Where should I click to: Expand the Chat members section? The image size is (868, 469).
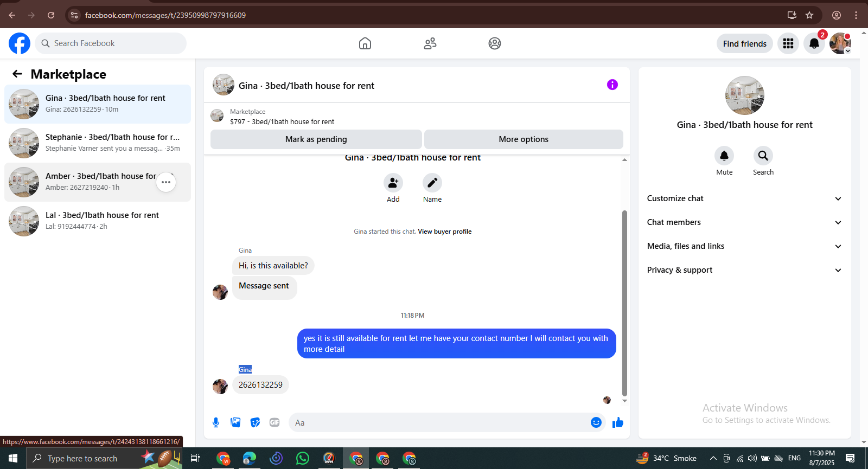pos(744,222)
